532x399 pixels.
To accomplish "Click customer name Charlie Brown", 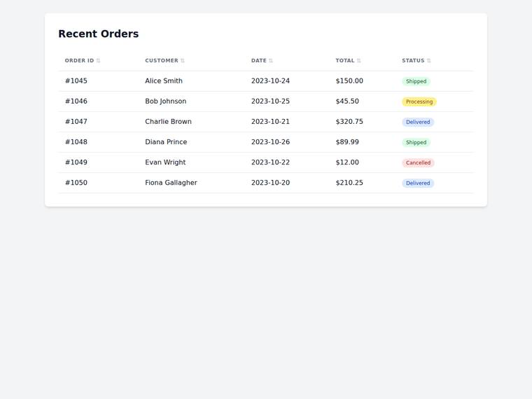I will coord(168,122).
